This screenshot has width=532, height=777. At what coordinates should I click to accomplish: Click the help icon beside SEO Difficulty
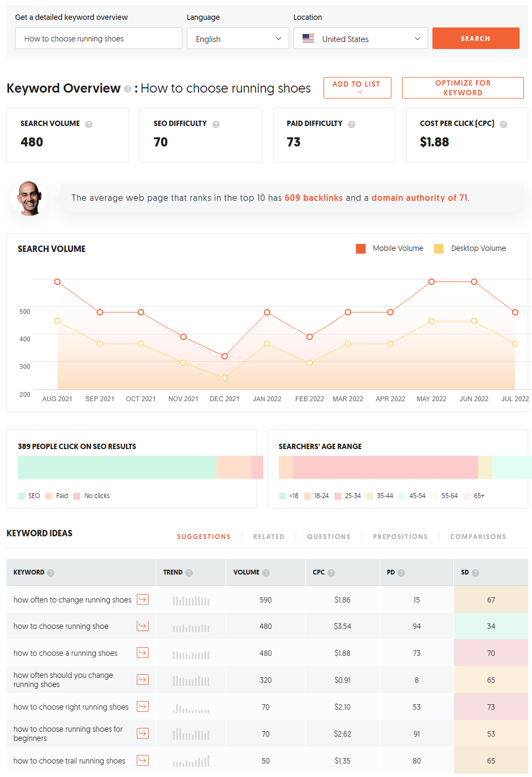tap(216, 124)
